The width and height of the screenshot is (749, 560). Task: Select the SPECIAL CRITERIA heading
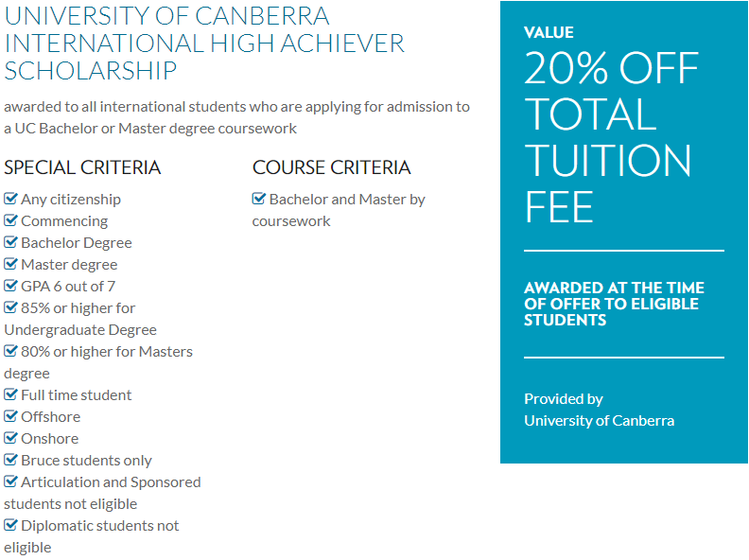(x=82, y=167)
